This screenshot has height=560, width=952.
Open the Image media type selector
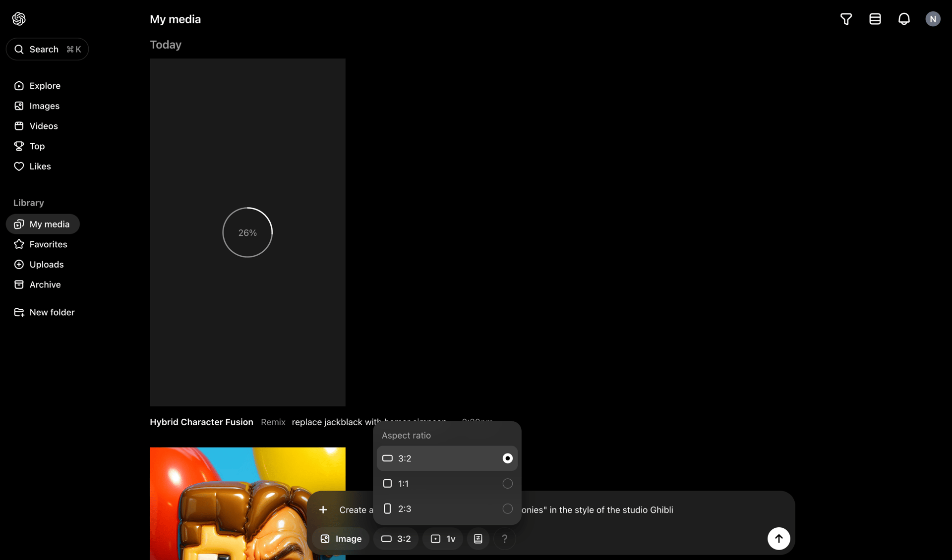point(341,539)
